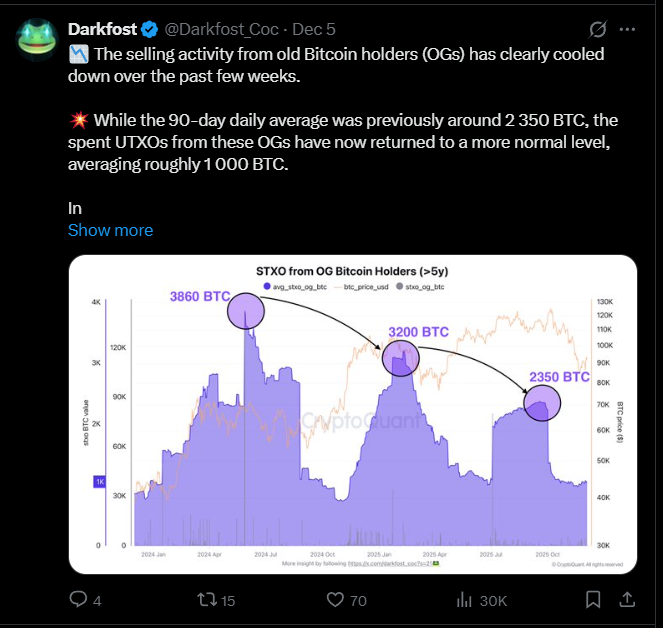Open the Darkfost display name link
663x628 pixels.
coord(104,28)
